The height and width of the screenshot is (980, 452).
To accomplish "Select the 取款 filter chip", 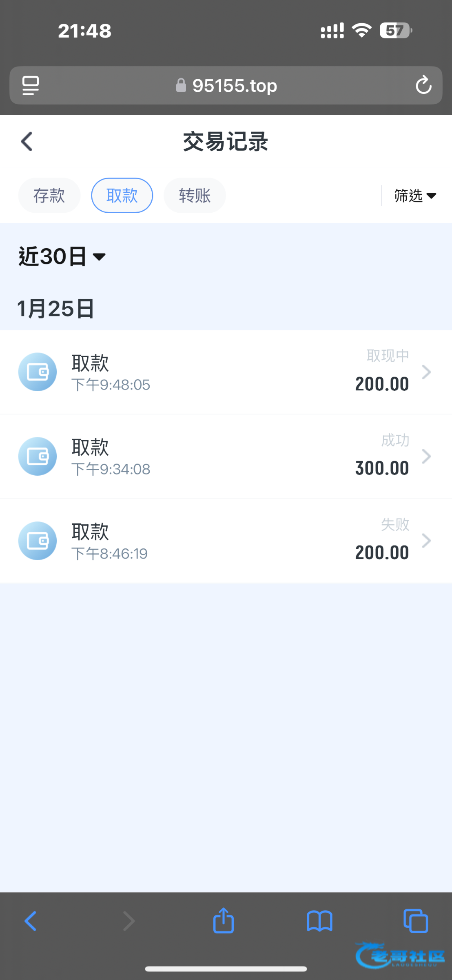I will click(122, 196).
